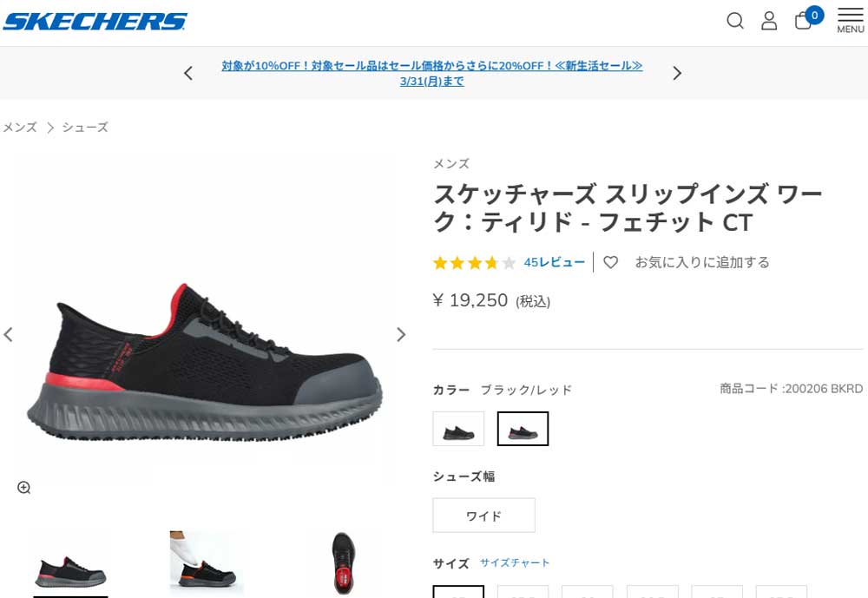This screenshot has width=868, height=598.
Task: Click the star rating icons
Action: 475,262
